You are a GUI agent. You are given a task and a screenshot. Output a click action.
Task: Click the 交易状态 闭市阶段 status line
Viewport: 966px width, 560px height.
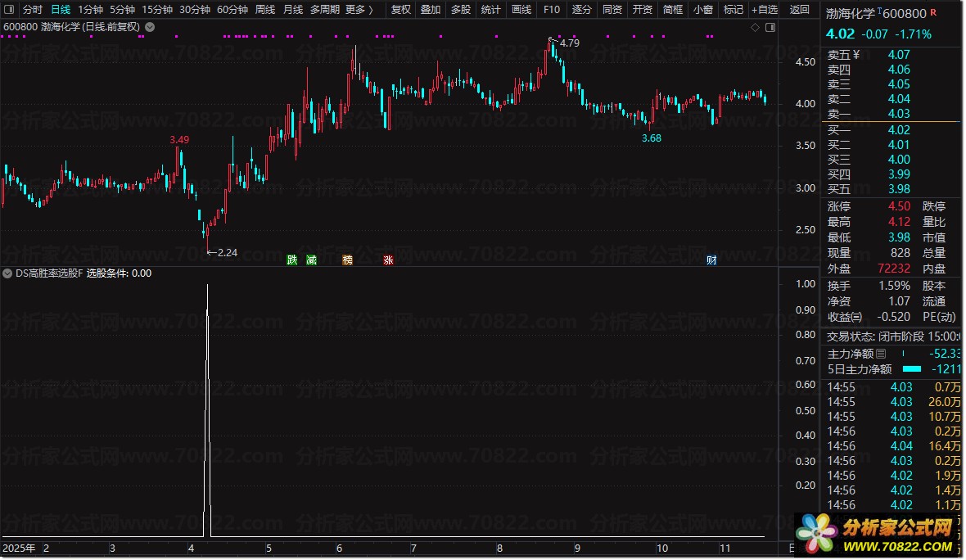892,336
